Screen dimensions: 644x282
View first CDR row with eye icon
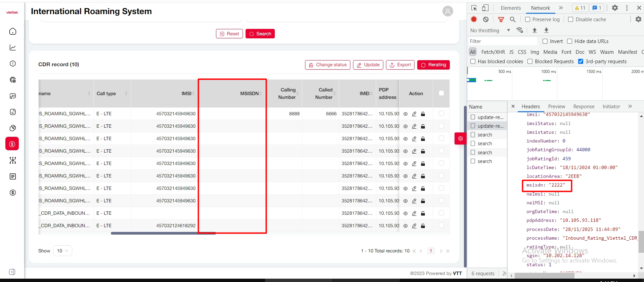tap(405, 114)
